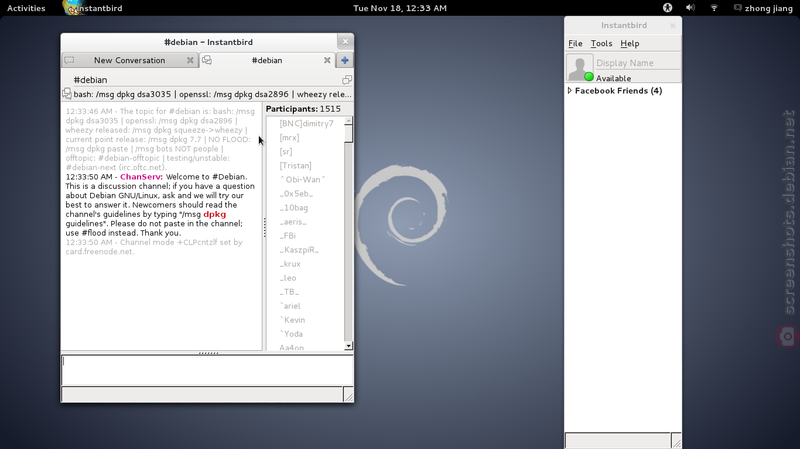The height and width of the screenshot is (449, 800).
Task: Open the zhong jiang user menu
Action: [x=763, y=8]
